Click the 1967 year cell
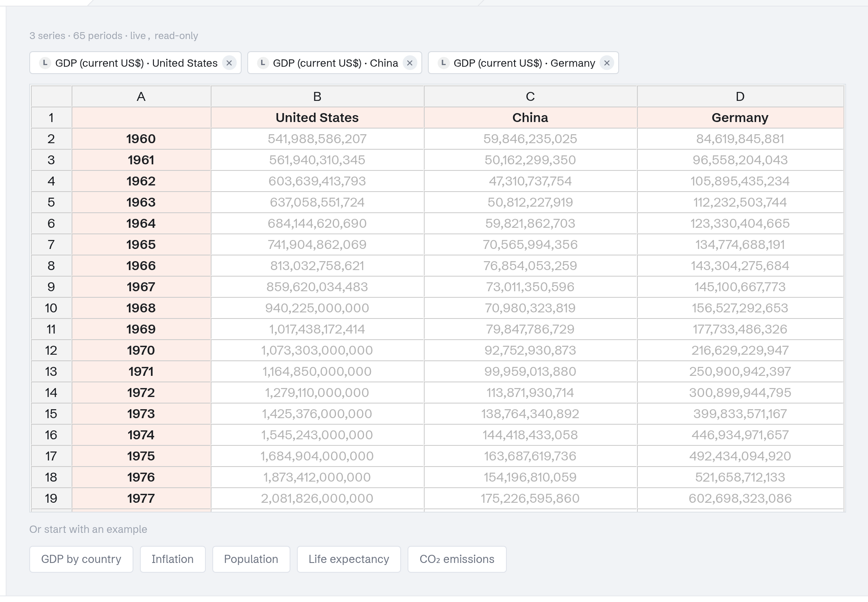868x602 pixels. click(141, 287)
